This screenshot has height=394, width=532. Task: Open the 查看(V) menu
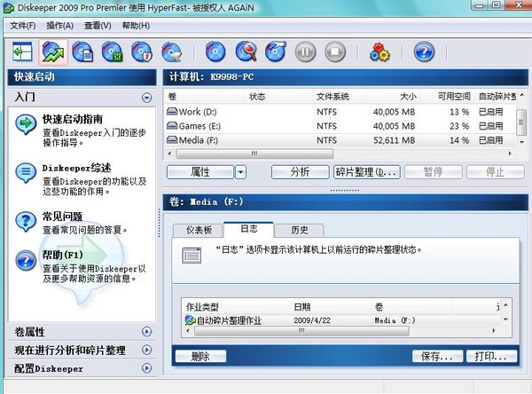tap(98, 26)
